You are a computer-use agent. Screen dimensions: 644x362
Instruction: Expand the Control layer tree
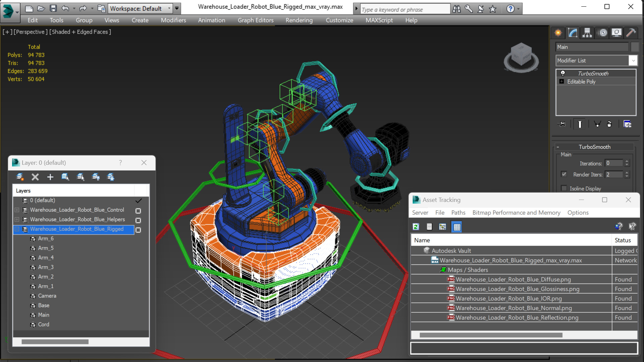(x=17, y=210)
